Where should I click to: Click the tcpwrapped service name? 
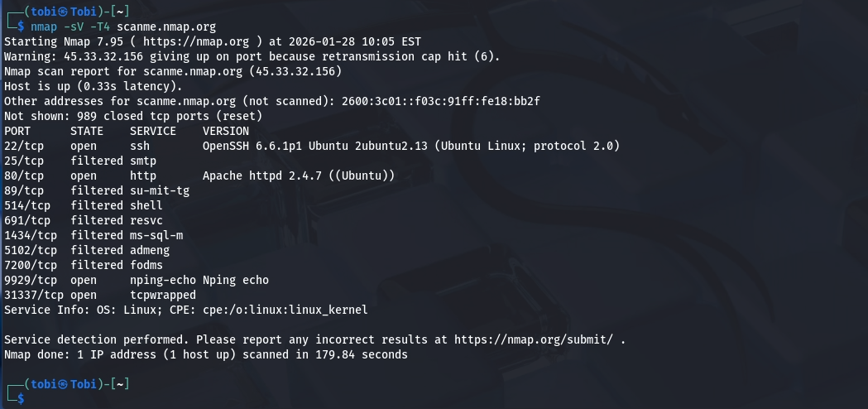(x=162, y=295)
